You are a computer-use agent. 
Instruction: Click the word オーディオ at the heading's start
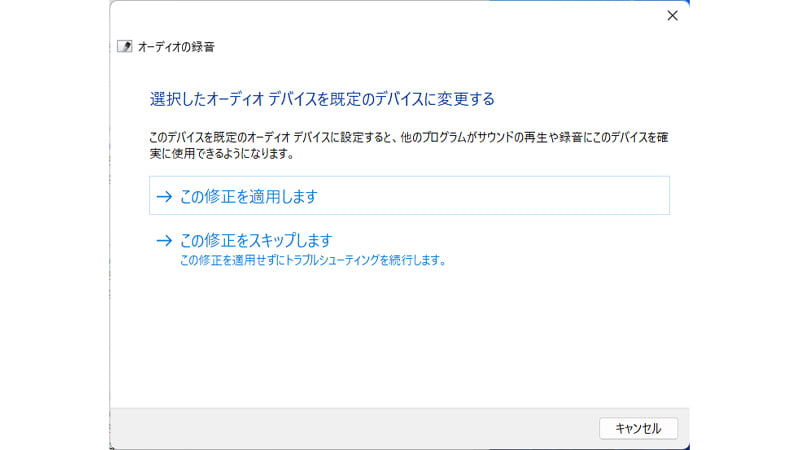[232, 99]
